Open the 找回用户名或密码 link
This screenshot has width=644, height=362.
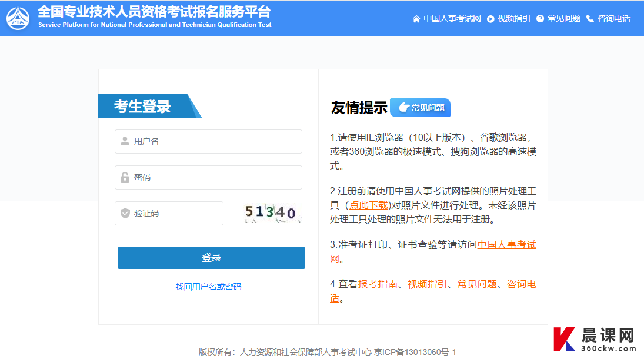coord(208,287)
